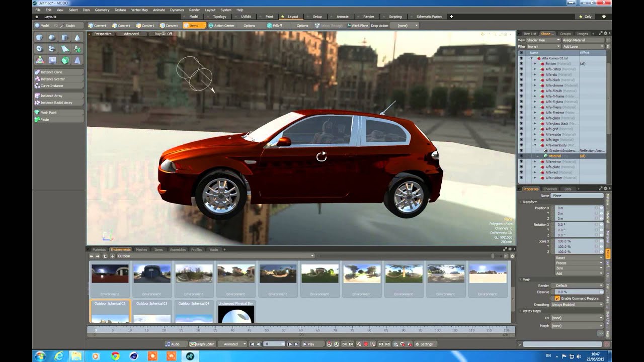Toggle visibility of Bottom material
644x362 pixels.
pyautogui.click(x=521, y=64)
